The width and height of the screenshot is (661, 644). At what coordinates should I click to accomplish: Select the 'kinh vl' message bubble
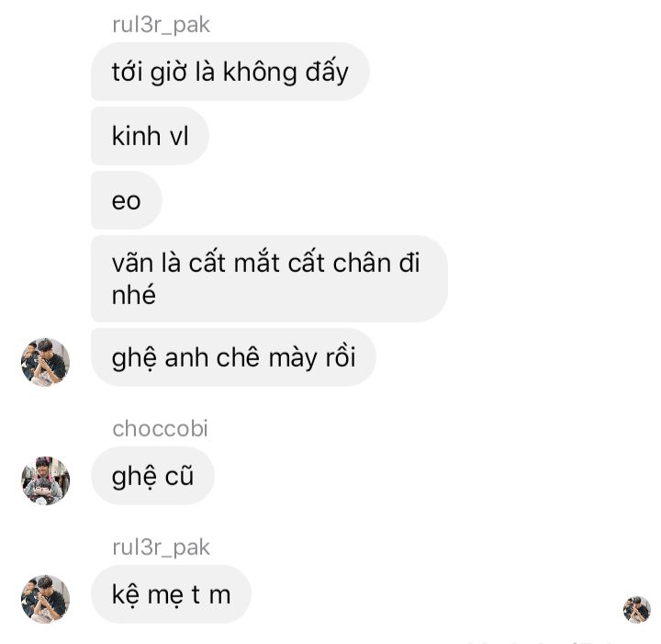click(150, 136)
